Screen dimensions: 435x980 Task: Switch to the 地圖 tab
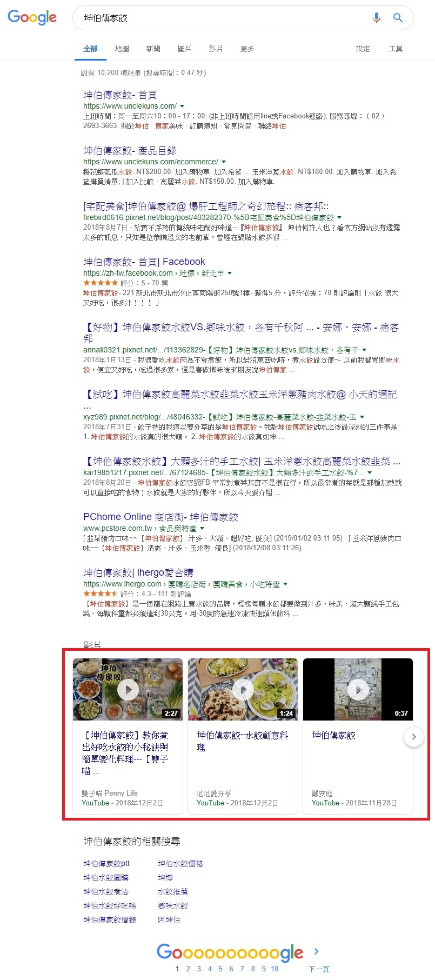click(122, 49)
